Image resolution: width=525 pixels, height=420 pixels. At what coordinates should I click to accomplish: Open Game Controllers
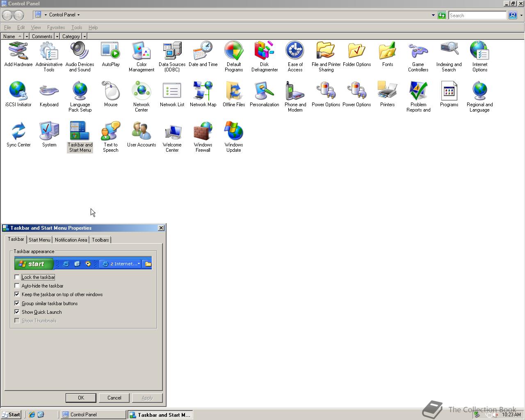point(418,57)
